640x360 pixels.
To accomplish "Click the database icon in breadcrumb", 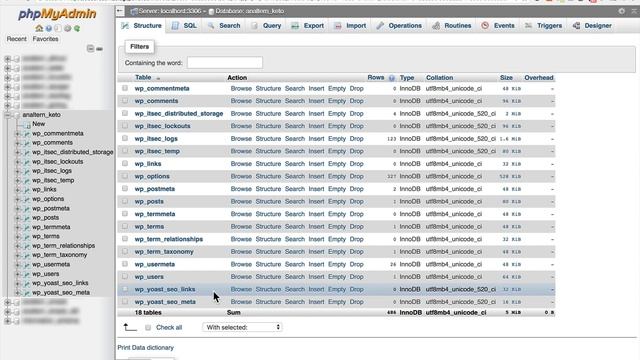I will click(211, 11).
